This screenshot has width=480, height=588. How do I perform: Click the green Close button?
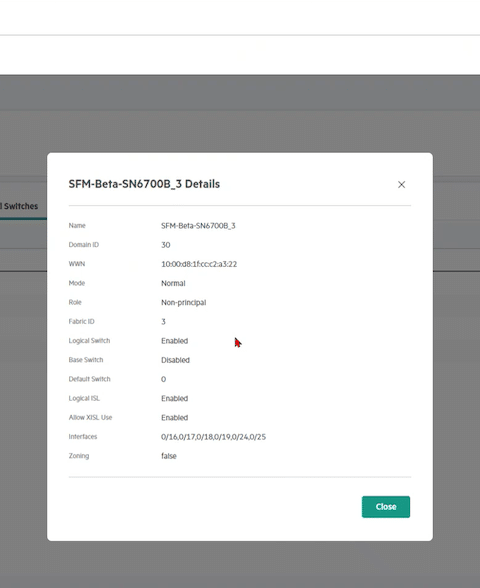point(386,507)
